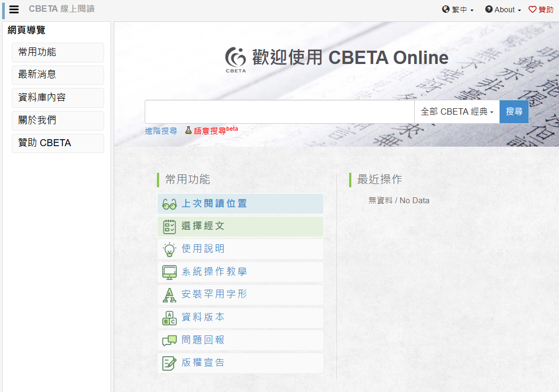Image resolution: width=559 pixels, height=392 pixels.
Task: Click the heart icon for 贊助
Action: [532, 10]
